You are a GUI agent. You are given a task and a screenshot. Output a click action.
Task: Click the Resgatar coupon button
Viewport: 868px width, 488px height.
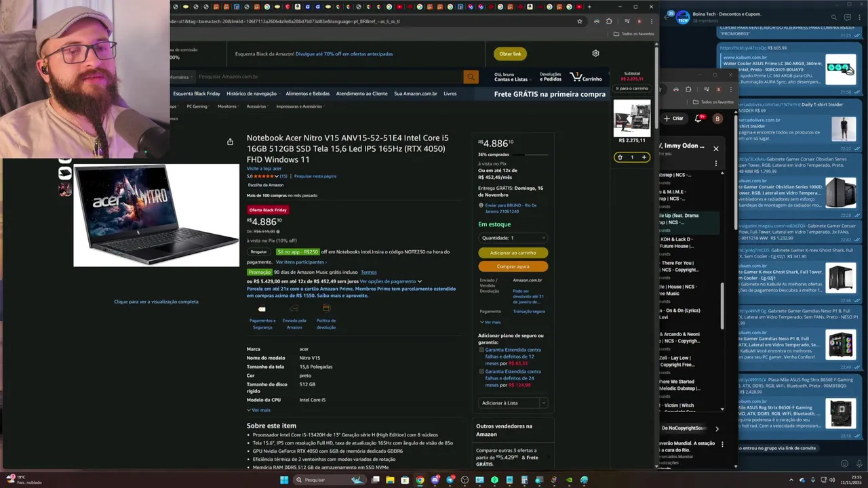point(259,251)
